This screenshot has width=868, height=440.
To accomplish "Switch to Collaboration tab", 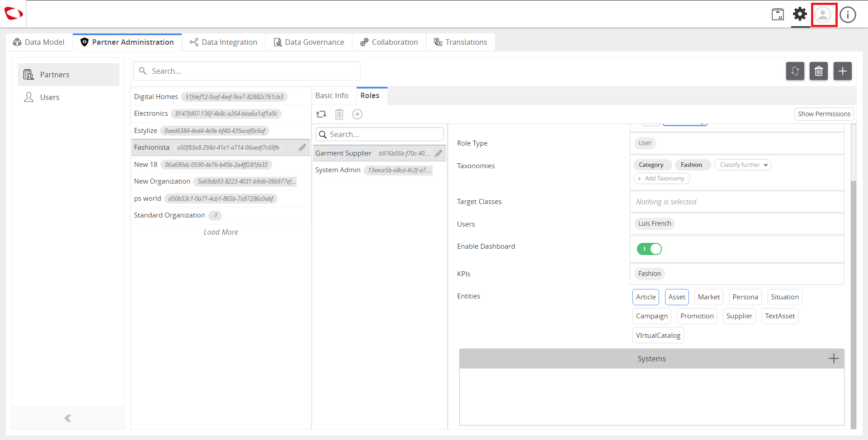I will [x=389, y=42].
